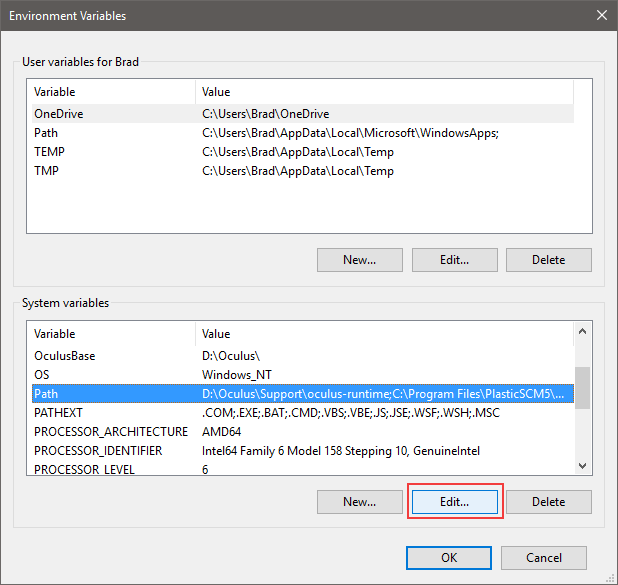
Task: Click the AMD64 value cell
Action: [x=221, y=432]
